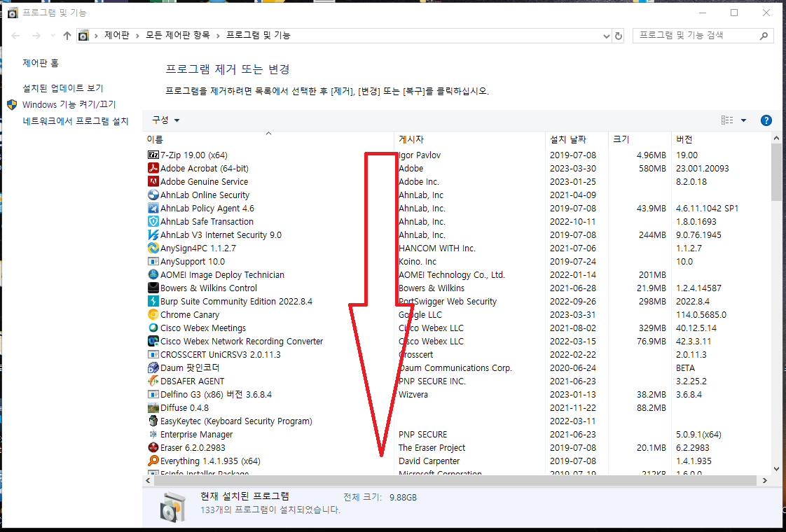Viewport: 786px width, 532px height.
Task: Expand chevron after 제어판 in breadcrumb
Action: (137, 36)
